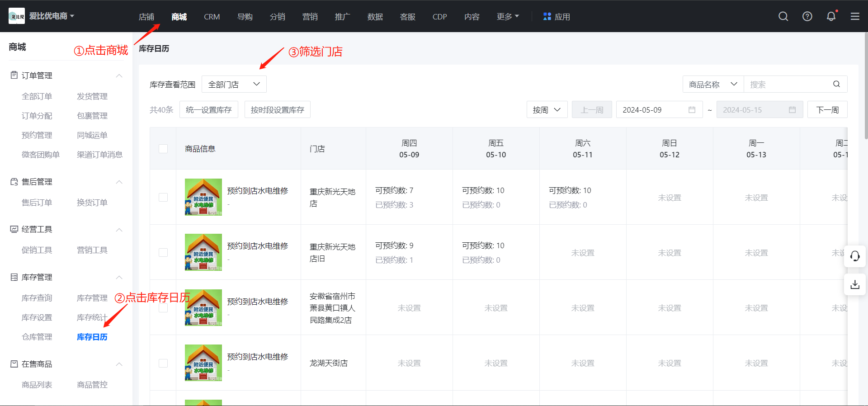Open product thumbnail for 重庆新光天地店旧 row
The width and height of the screenshot is (868, 406).
point(203,252)
